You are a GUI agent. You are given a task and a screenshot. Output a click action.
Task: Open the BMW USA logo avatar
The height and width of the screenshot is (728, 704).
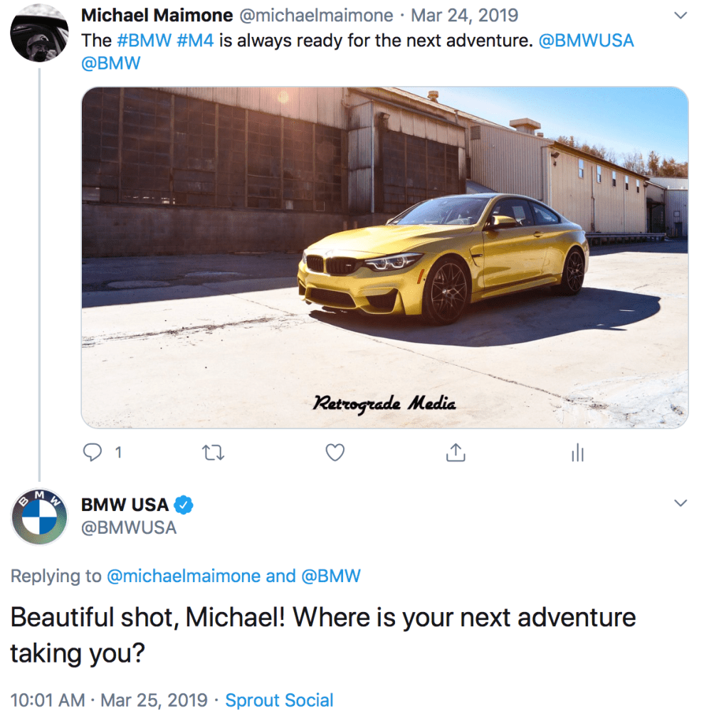(40, 517)
